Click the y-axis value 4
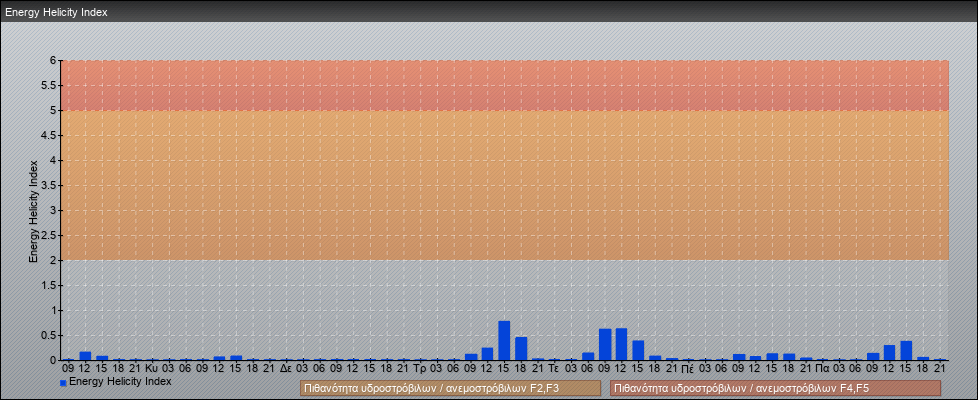This screenshot has width=978, height=400. pyautogui.click(x=53, y=160)
